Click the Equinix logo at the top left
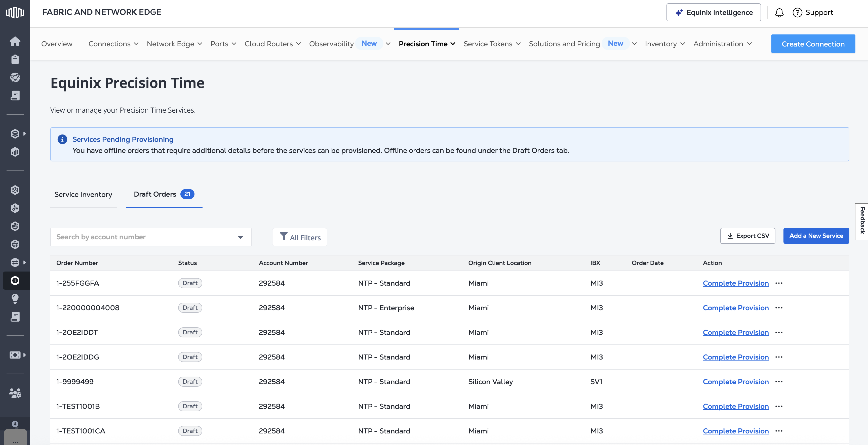This screenshot has width=868, height=445. point(15,13)
